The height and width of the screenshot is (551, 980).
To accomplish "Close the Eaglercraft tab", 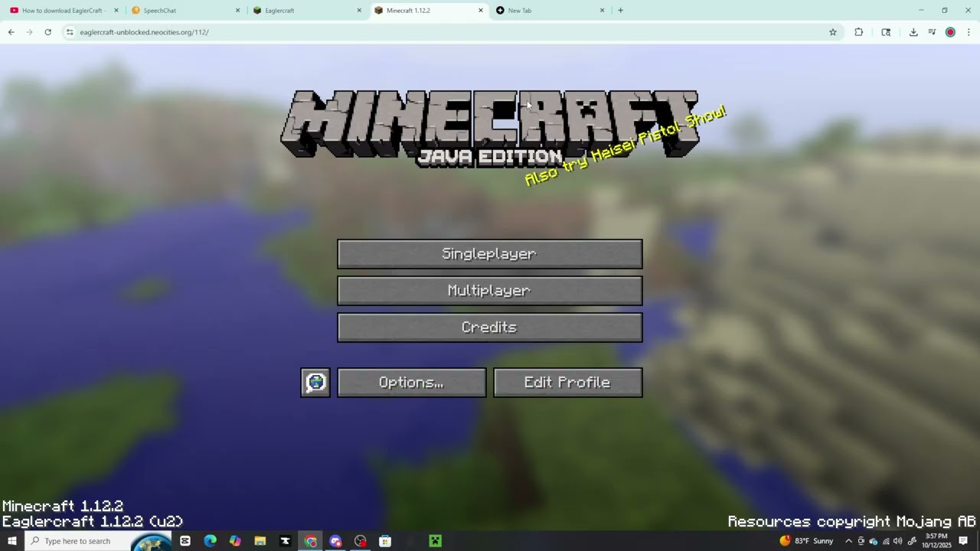I will pyautogui.click(x=359, y=11).
